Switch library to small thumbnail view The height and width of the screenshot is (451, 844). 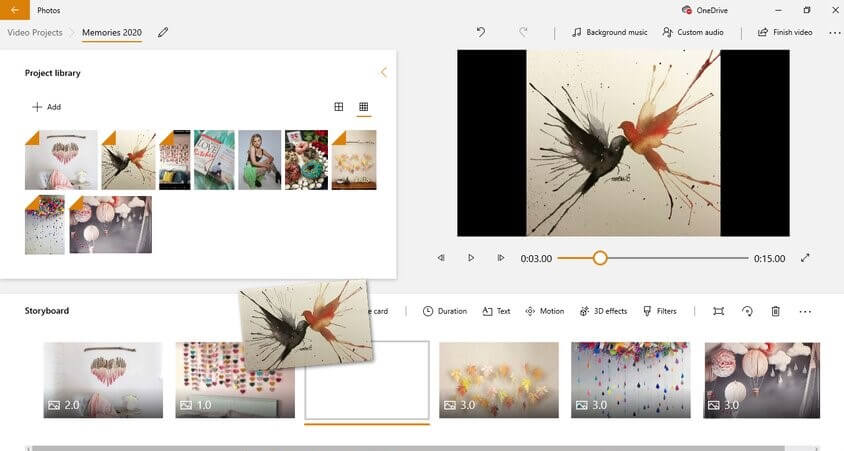pos(363,107)
